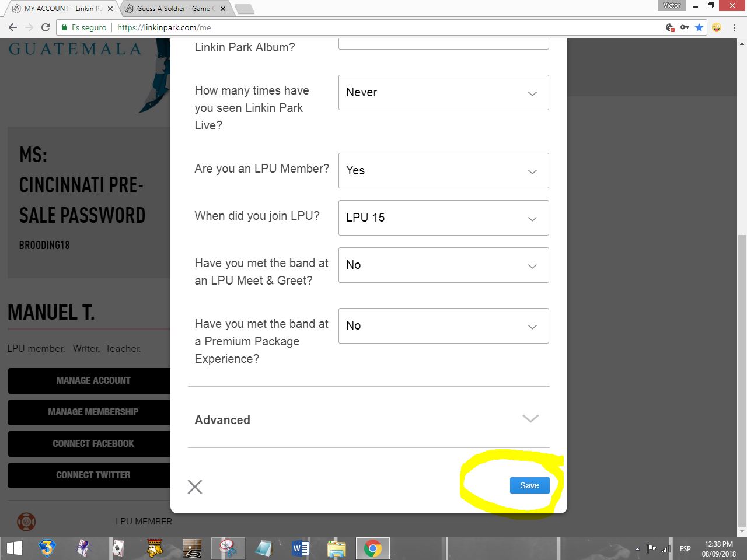Open the Action Center flag icon

tap(652, 549)
